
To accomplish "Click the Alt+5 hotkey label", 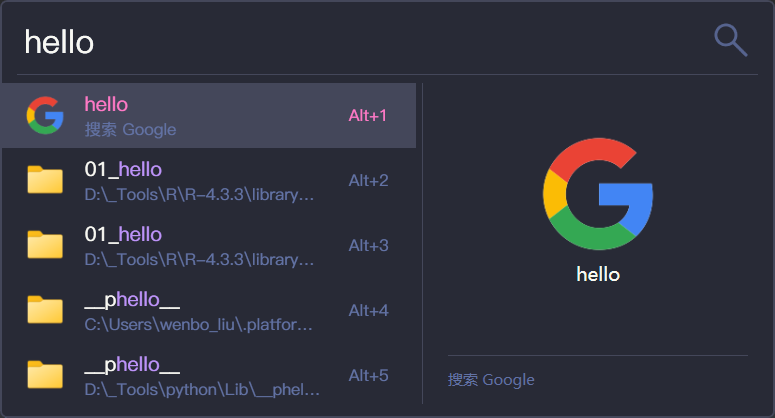I will pyautogui.click(x=368, y=376).
